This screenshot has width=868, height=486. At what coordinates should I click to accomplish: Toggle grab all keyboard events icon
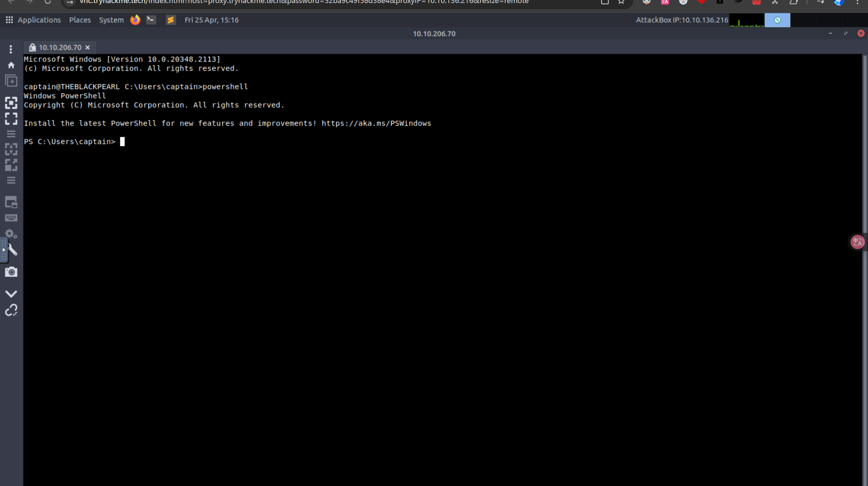pyautogui.click(x=11, y=218)
